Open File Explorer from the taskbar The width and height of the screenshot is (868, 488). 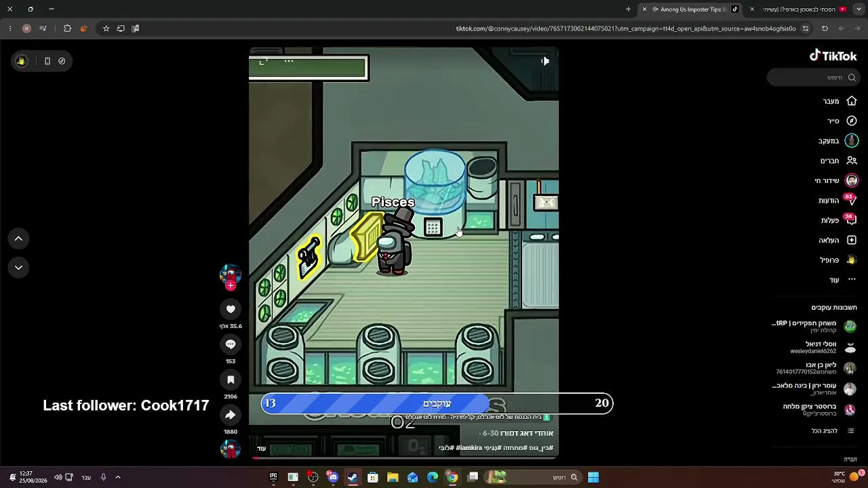point(393,477)
